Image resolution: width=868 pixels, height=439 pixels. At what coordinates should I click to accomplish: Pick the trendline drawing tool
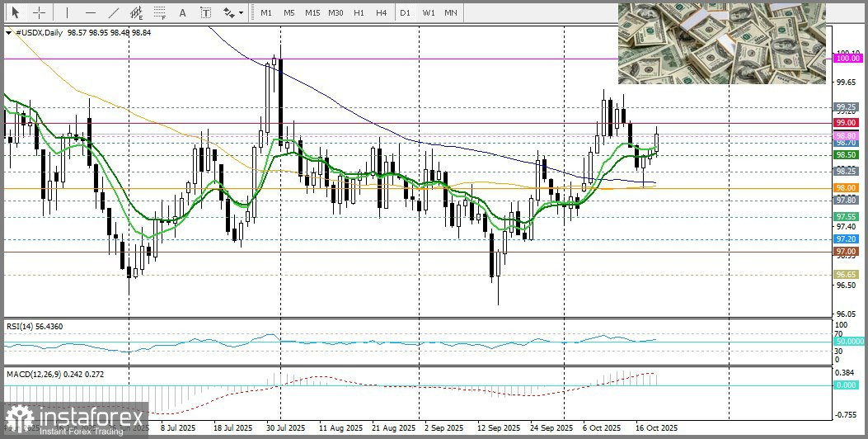(x=113, y=12)
